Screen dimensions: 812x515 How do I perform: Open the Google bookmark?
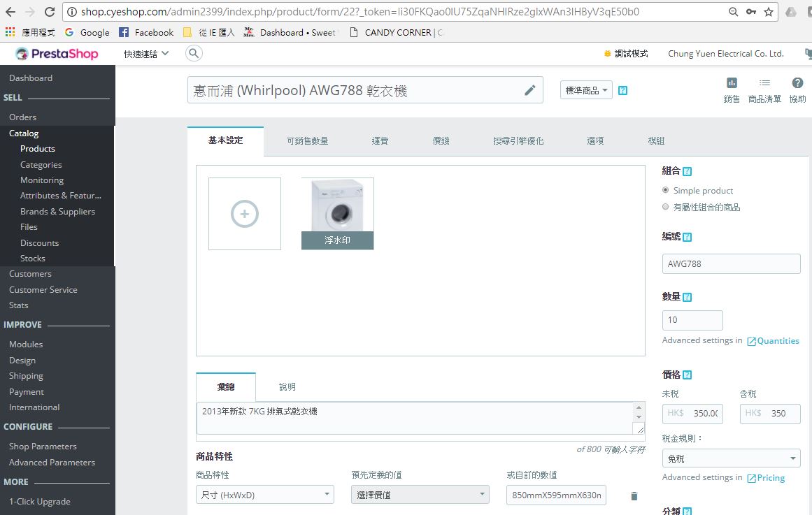point(87,32)
